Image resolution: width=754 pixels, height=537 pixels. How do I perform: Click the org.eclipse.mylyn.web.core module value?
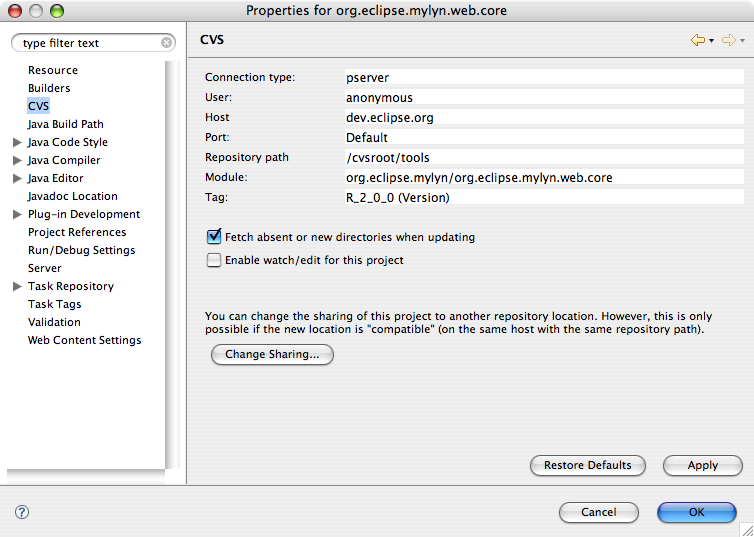[x=544, y=178]
